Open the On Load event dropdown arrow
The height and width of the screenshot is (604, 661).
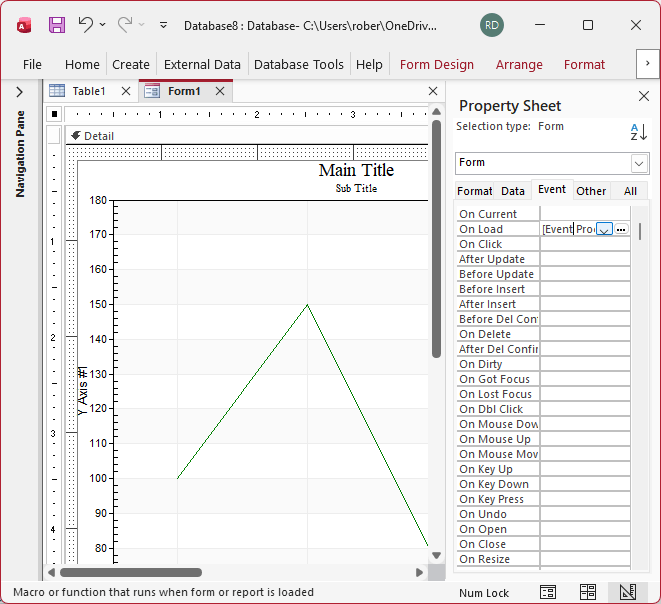[x=604, y=229]
